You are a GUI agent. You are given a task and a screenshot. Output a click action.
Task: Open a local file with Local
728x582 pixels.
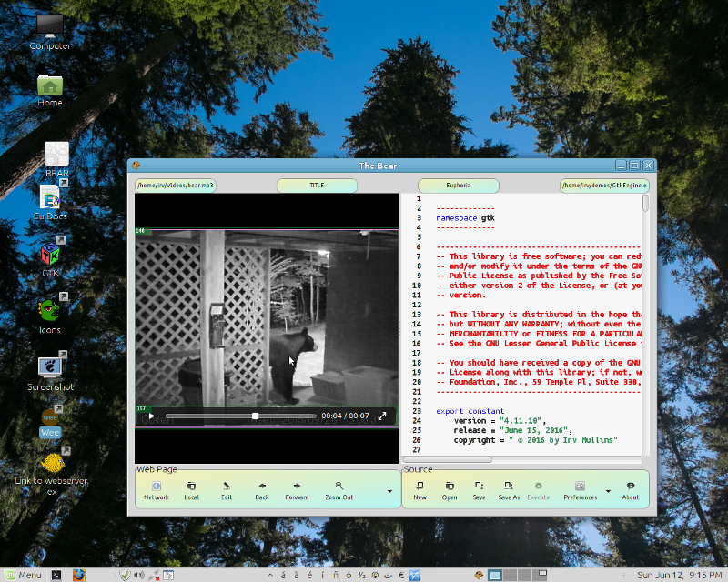[191, 490]
